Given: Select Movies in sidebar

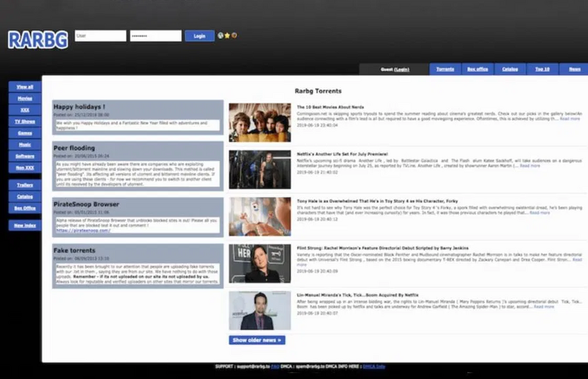Looking at the screenshot, I should pos(25,98).
